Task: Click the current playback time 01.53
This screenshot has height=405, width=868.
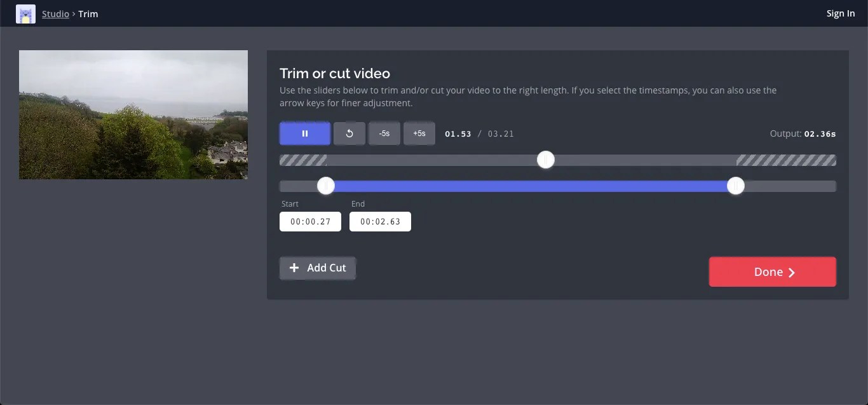Action: (458, 134)
